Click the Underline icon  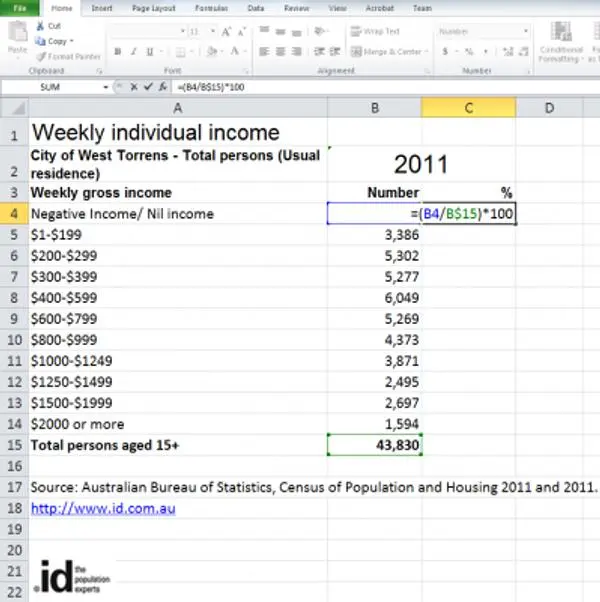pyautogui.click(x=150, y=52)
